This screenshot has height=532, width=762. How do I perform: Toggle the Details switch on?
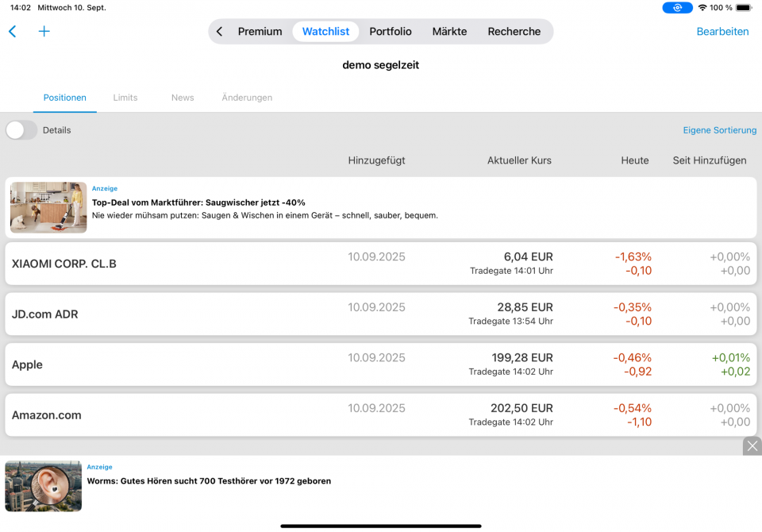pos(21,130)
